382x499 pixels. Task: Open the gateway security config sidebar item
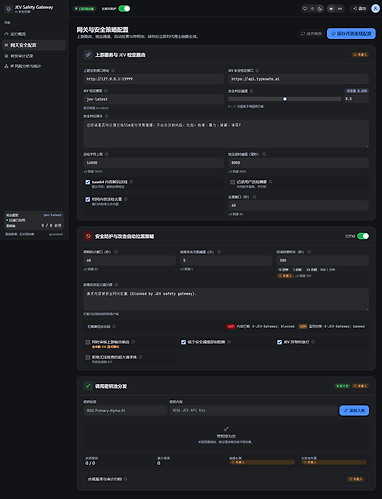tap(34, 45)
